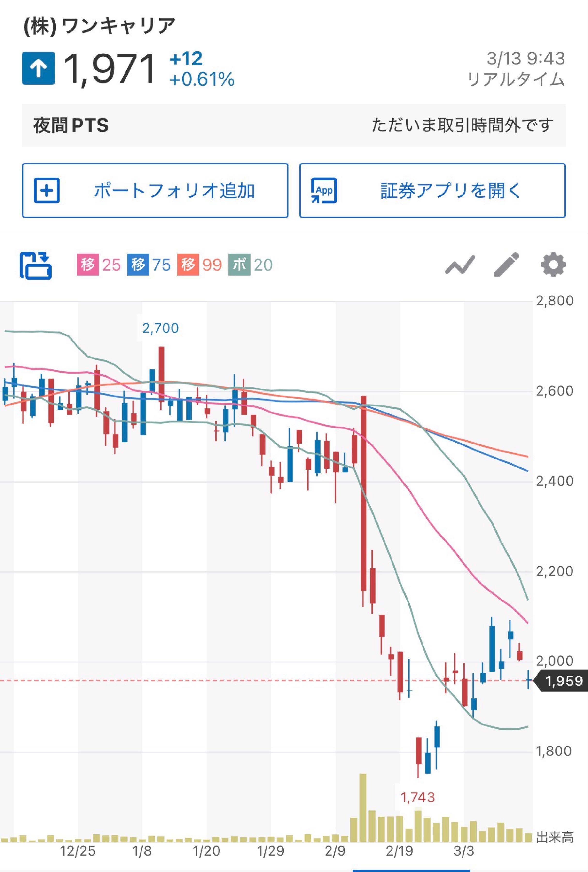Open the 夜間PTS section row
The width and height of the screenshot is (588, 872).
(294, 125)
